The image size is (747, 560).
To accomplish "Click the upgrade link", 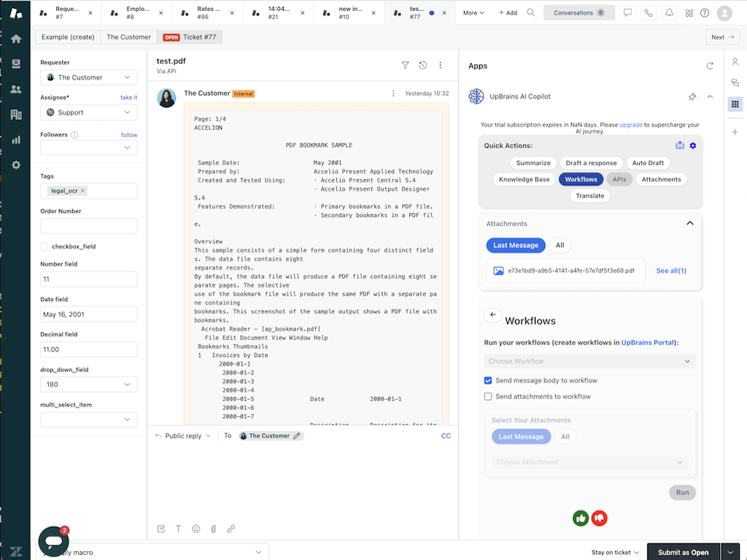I will pyautogui.click(x=631, y=125).
